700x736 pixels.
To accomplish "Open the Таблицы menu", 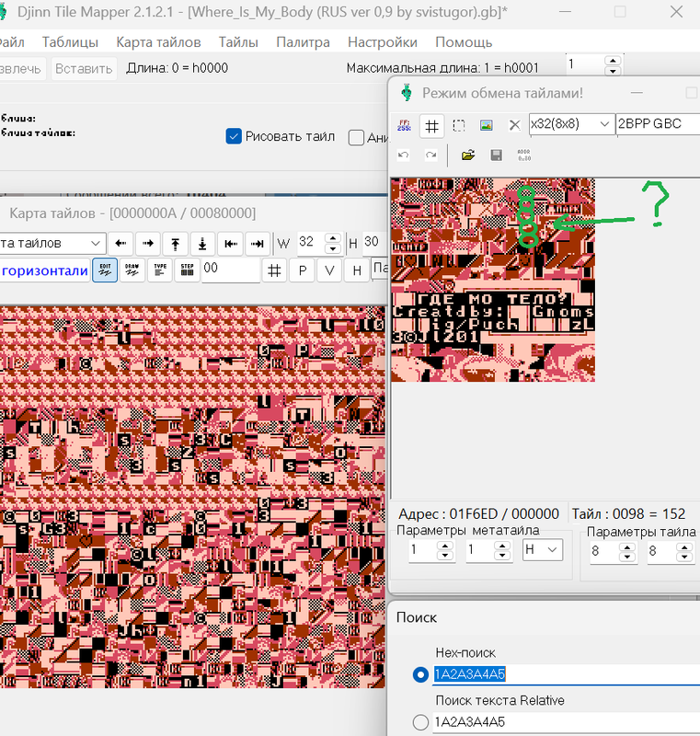I will coord(71,42).
